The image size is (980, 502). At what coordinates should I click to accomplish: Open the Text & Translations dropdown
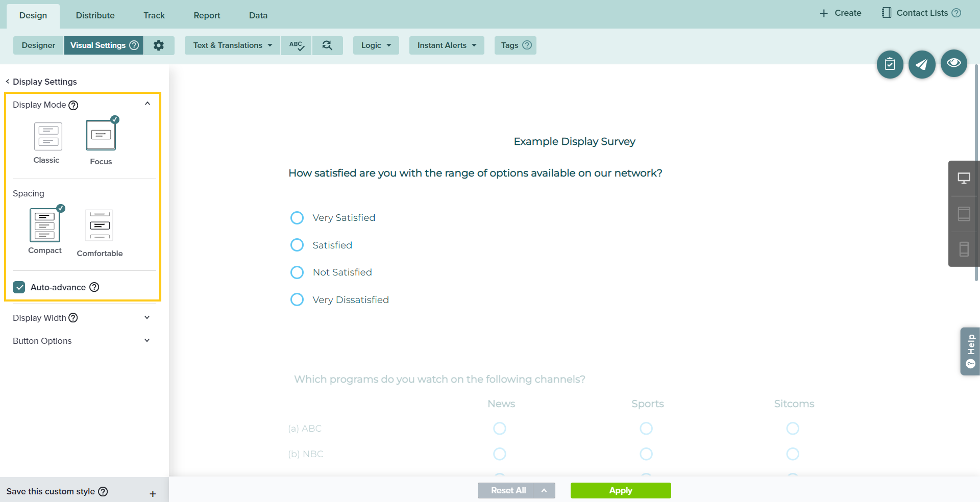(x=232, y=45)
